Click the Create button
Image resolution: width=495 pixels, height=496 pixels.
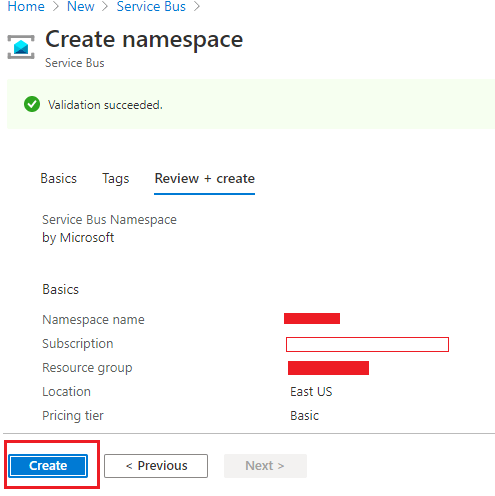point(48,466)
